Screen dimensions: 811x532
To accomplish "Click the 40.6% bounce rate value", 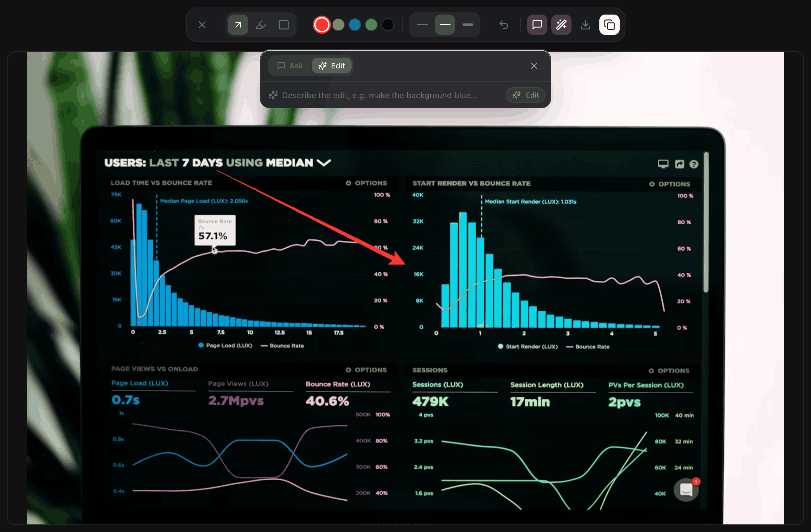I will pos(327,401).
